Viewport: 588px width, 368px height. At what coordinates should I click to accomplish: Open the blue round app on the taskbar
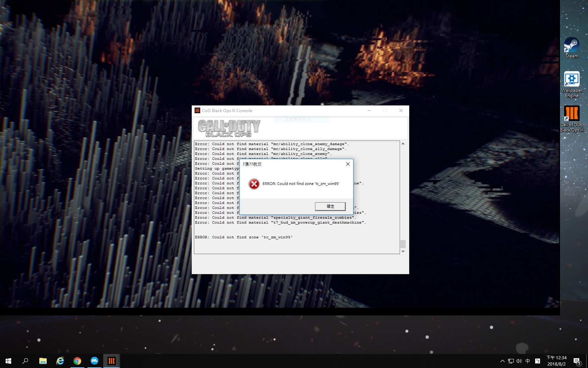pyautogui.click(x=94, y=361)
